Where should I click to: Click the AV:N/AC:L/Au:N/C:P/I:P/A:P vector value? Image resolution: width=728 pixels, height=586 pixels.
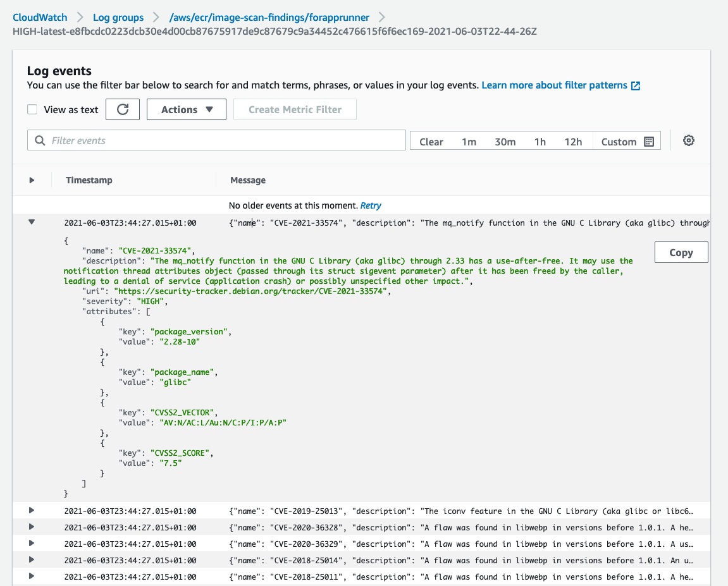pyautogui.click(x=223, y=423)
